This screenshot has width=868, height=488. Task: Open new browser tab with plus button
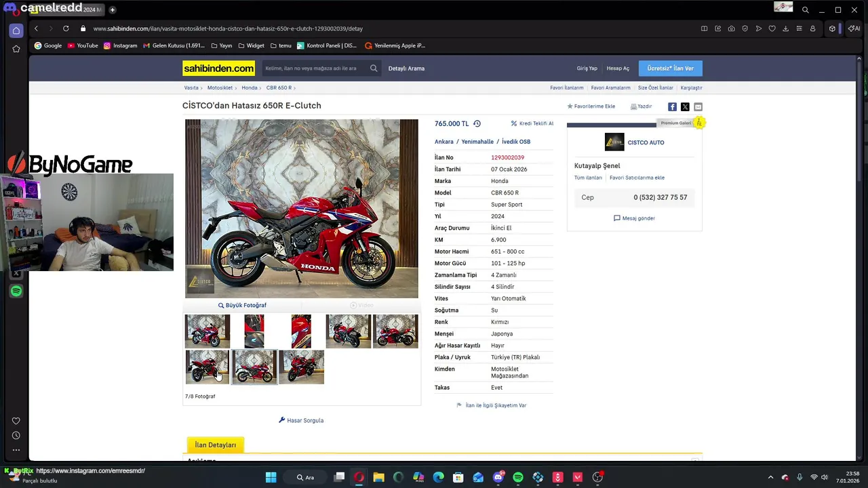112,9
